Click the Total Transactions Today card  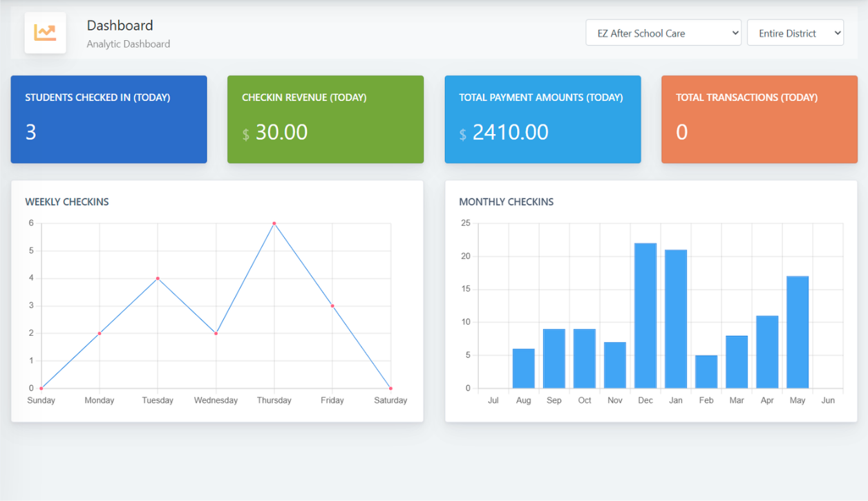tap(758, 119)
